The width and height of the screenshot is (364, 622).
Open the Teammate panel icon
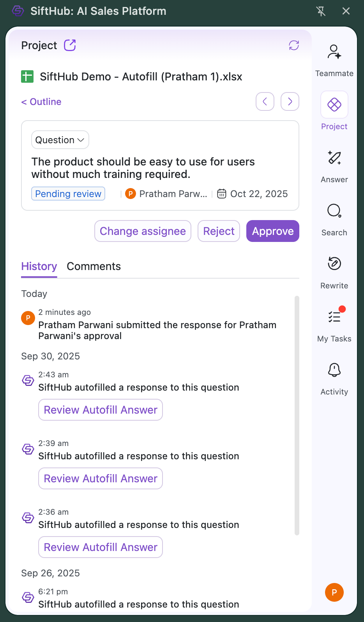tap(334, 52)
